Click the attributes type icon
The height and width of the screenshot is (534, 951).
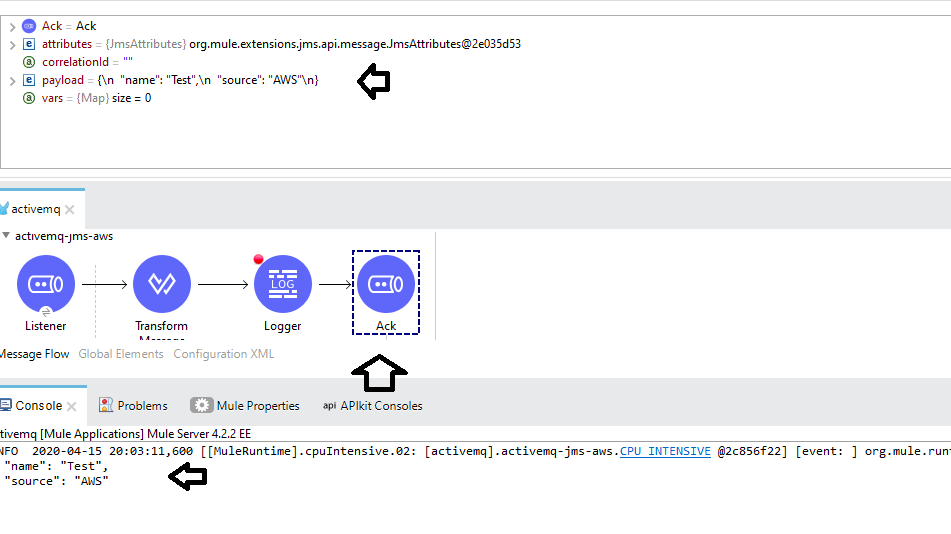tap(29, 44)
